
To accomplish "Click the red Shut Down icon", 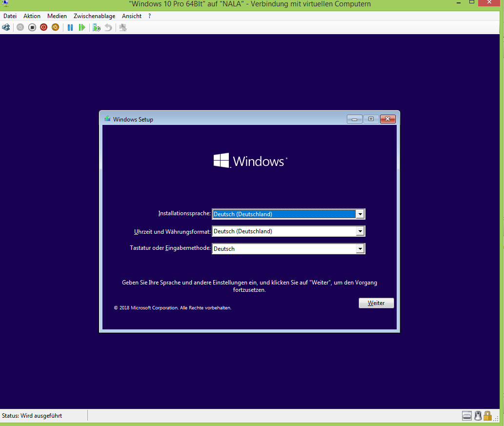I will point(44,27).
